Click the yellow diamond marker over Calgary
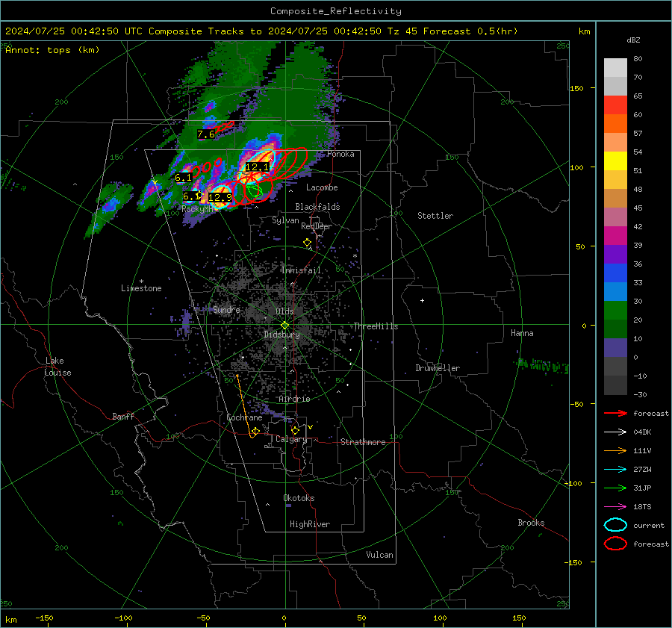The width and height of the screenshot is (672, 628). [295, 430]
